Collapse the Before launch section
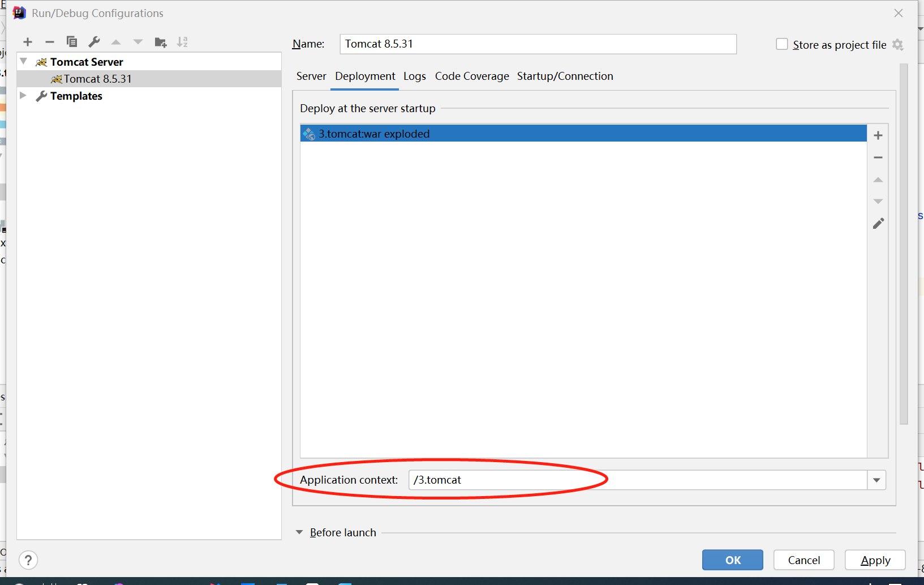The height and width of the screenshot is (585, 924). click(x=299, y=532)
